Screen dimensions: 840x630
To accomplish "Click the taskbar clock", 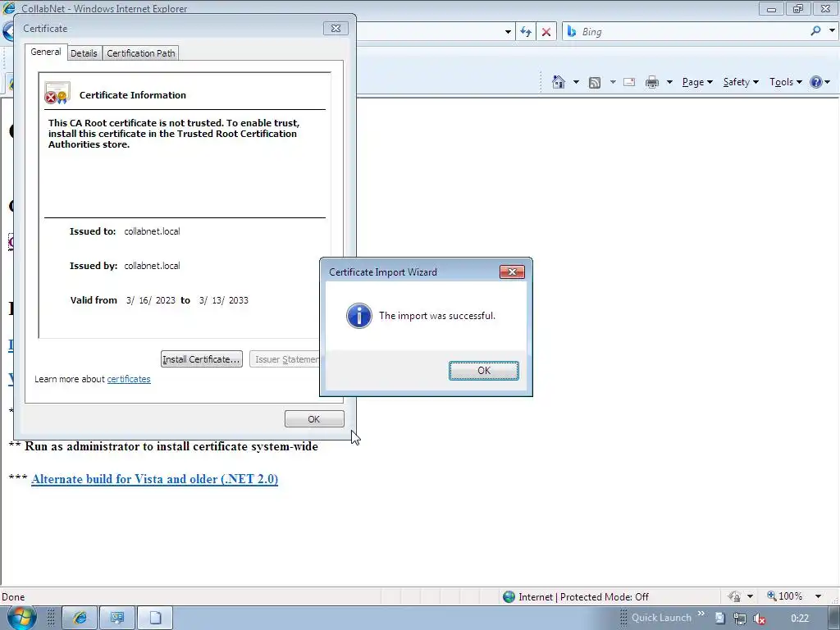I will 799,619.
